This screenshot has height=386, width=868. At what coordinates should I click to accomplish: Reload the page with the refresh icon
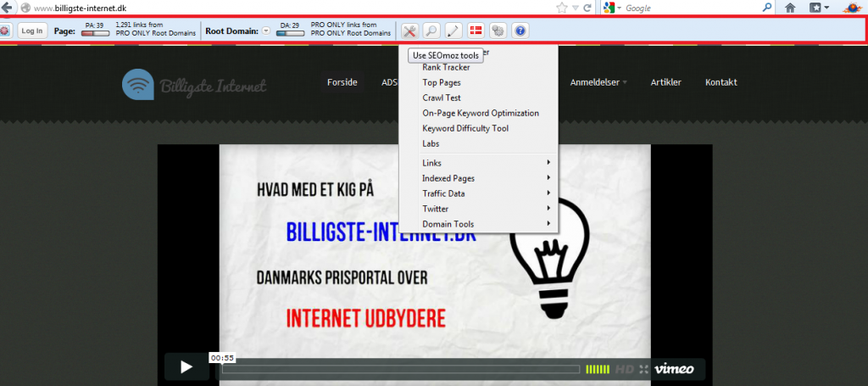587,8
